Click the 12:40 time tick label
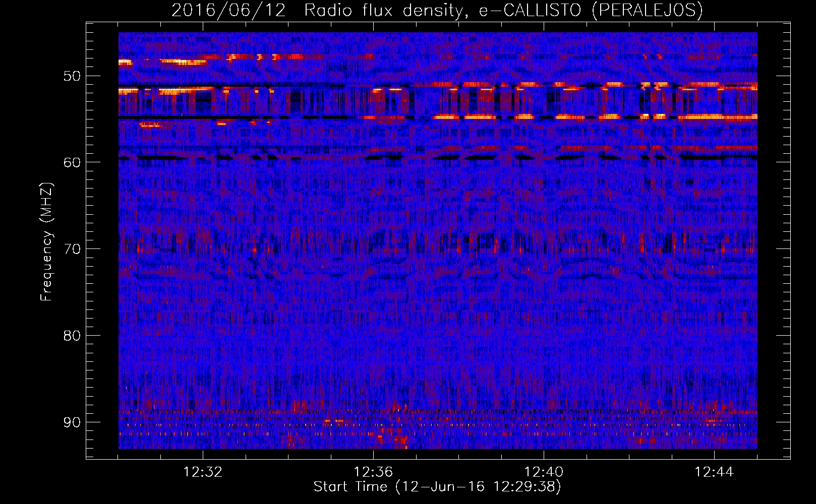This screenshot has width=816, height=504. 544,472
